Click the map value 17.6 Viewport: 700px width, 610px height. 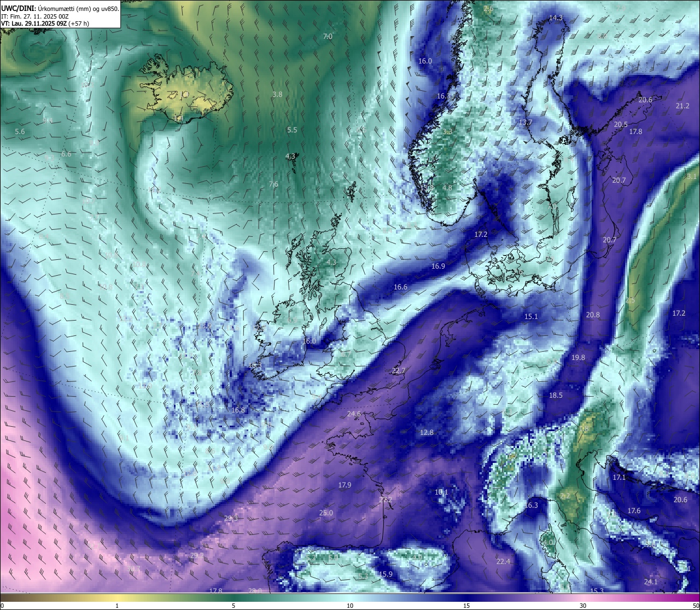pyautogui.click(x=634, y=511)
